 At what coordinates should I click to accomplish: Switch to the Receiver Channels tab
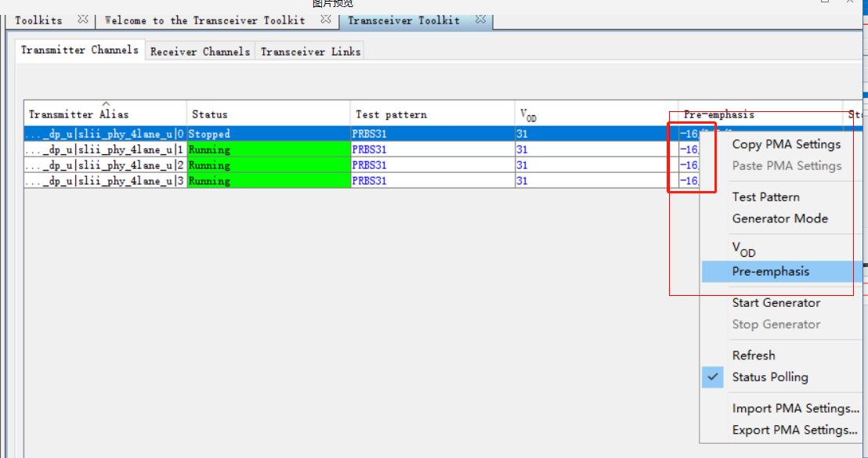coord(199,51)
